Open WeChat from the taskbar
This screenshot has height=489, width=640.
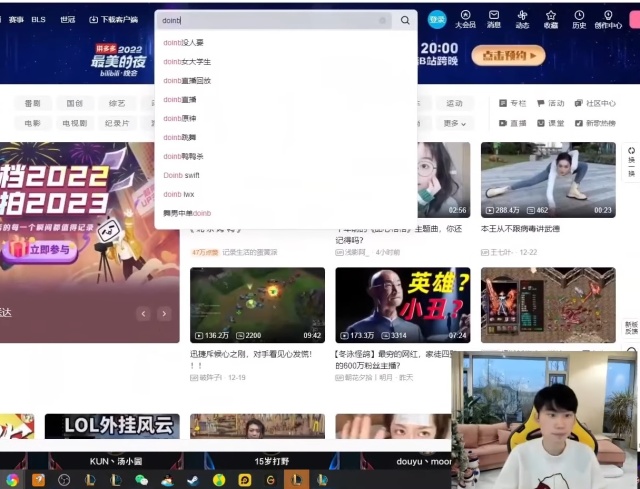coord(141,480)
